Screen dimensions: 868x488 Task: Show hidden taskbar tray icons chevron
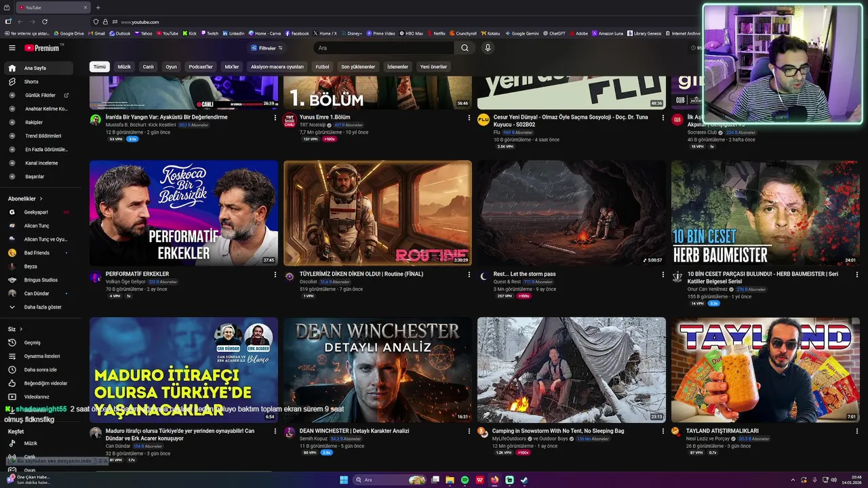pyautogui.click(x=793, y=480)
